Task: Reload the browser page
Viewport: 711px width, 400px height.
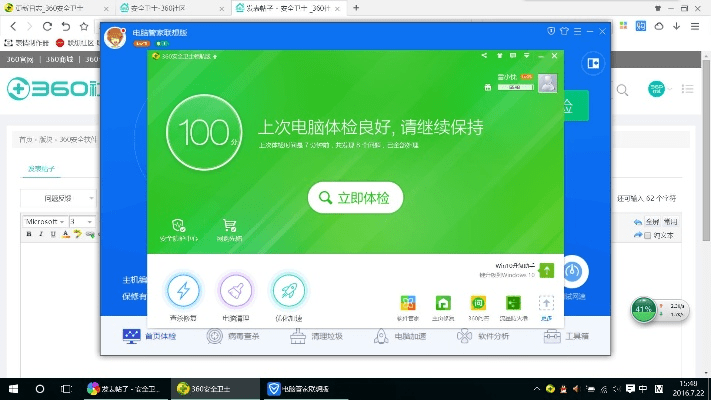Action: tap(47, 26)
